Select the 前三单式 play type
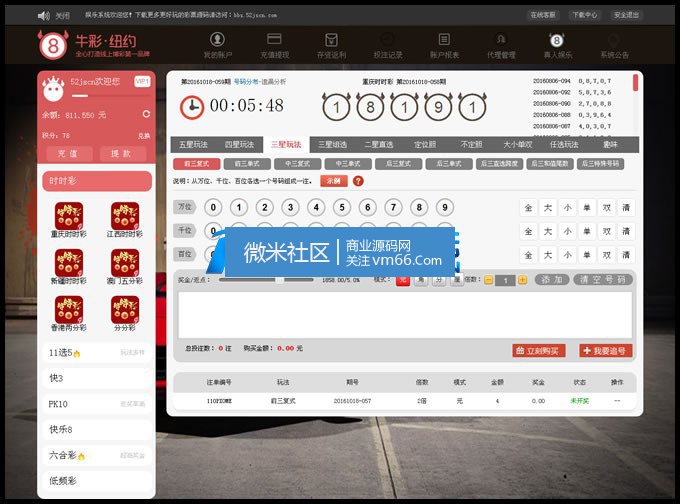Image resolution: width=680 pixels, height=504 pixels. coord(247,164)
